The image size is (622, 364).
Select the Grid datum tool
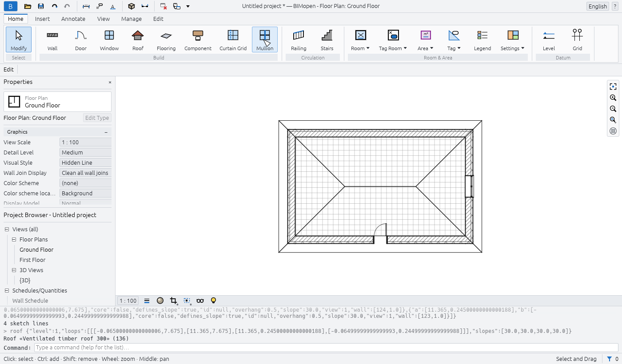pos(578,40)
